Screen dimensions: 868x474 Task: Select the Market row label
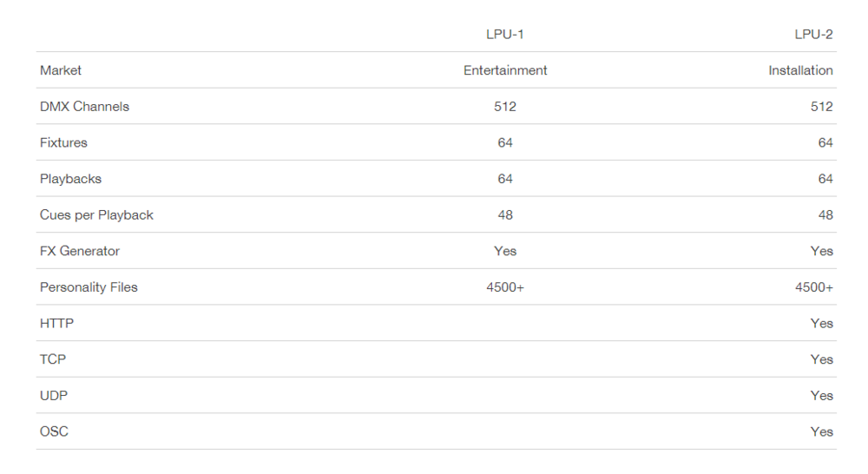click(61, 70)
